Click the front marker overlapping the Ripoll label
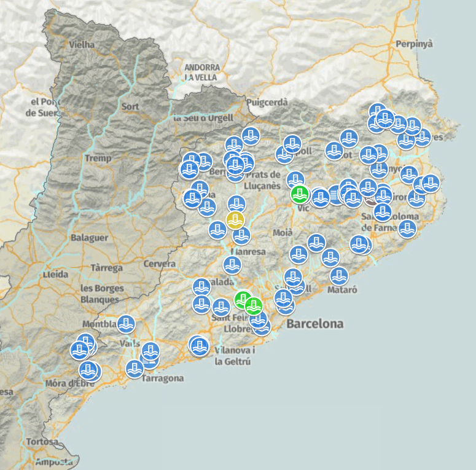The width and height of the screenshot is (476, 470). (292, 144)
